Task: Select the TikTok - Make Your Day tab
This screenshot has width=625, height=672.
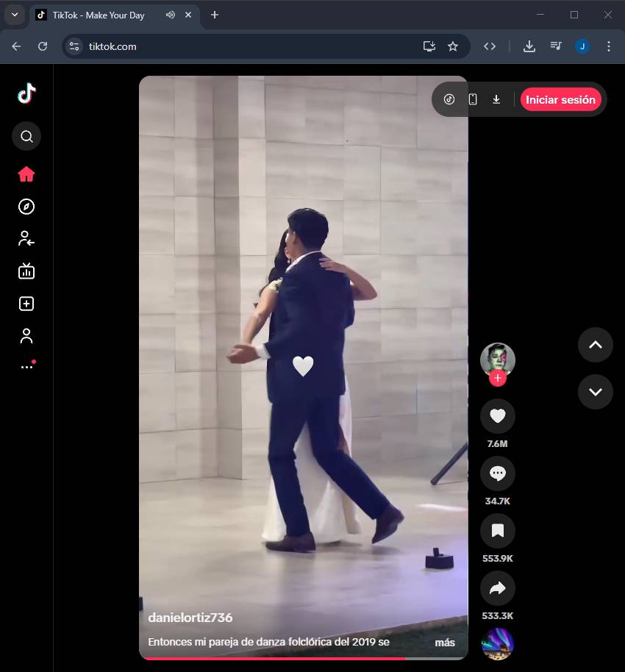Action: 98,15
